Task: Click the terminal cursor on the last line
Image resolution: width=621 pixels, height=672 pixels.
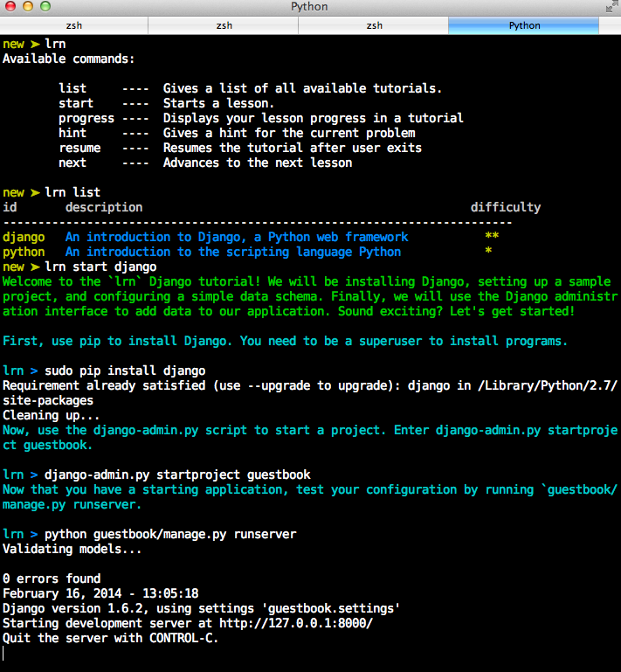Action: [3, 653]
